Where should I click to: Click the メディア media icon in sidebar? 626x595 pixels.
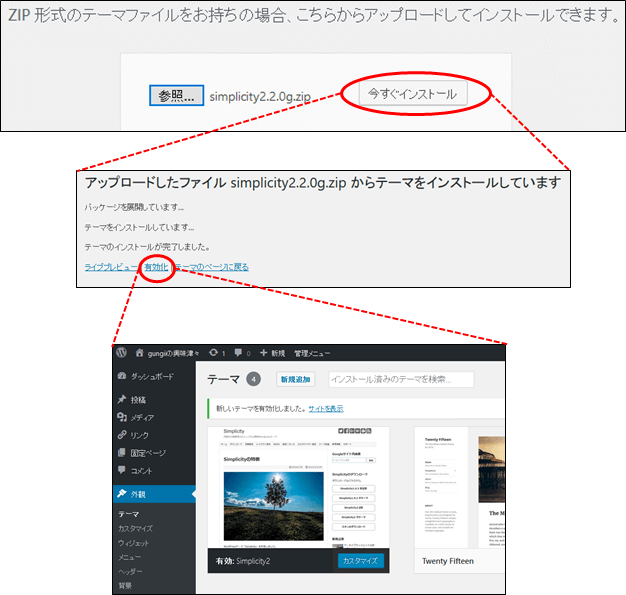[x=122, y=417]
